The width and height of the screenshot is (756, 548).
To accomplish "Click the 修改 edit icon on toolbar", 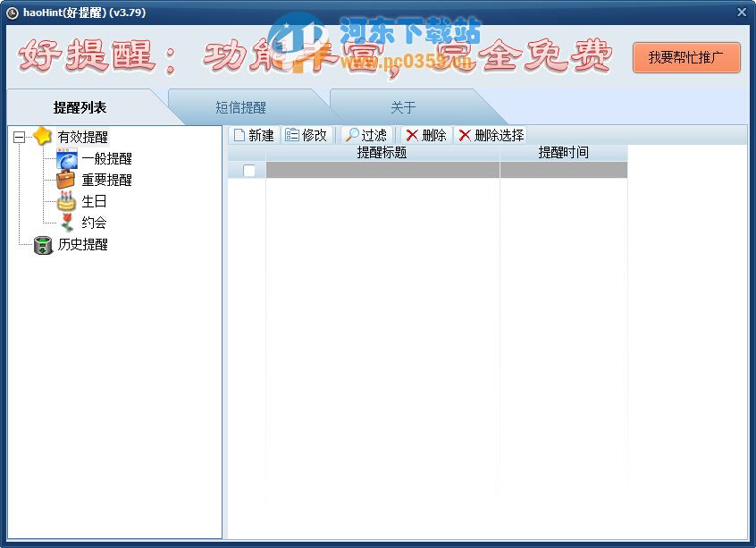I will click(290, 135).
